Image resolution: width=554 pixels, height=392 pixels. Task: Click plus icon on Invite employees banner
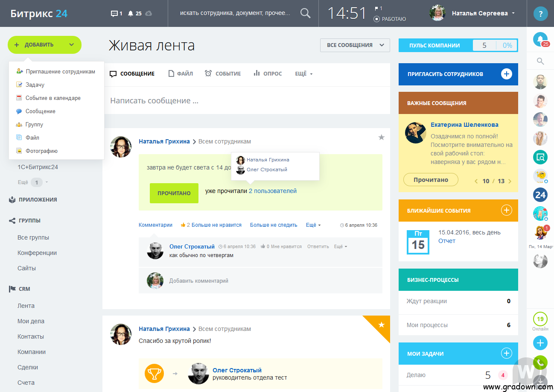[506, 74]
